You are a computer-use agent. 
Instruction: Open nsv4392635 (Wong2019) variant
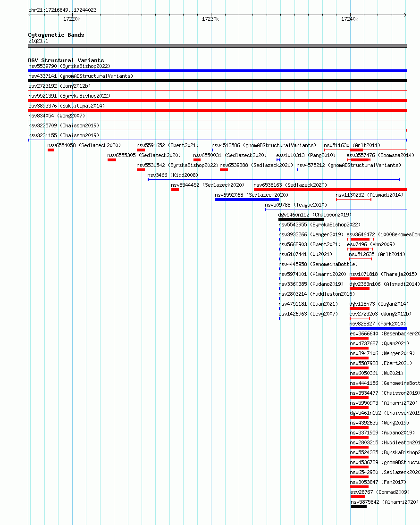point(379,423)
